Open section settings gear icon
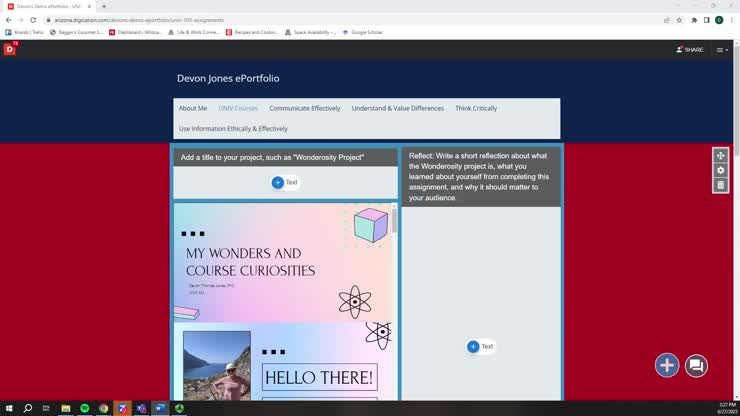Viewport: 740px width, 416px height. 720,170
